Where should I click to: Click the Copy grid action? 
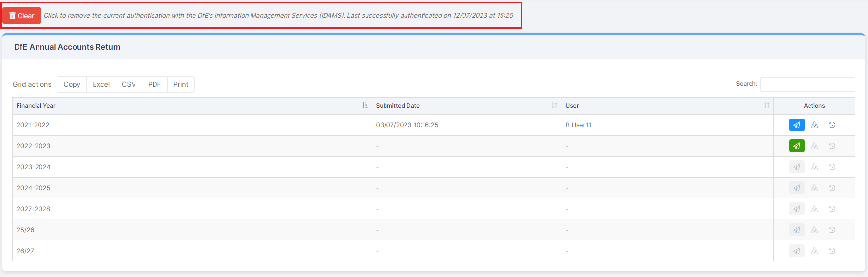click(72, 84)
